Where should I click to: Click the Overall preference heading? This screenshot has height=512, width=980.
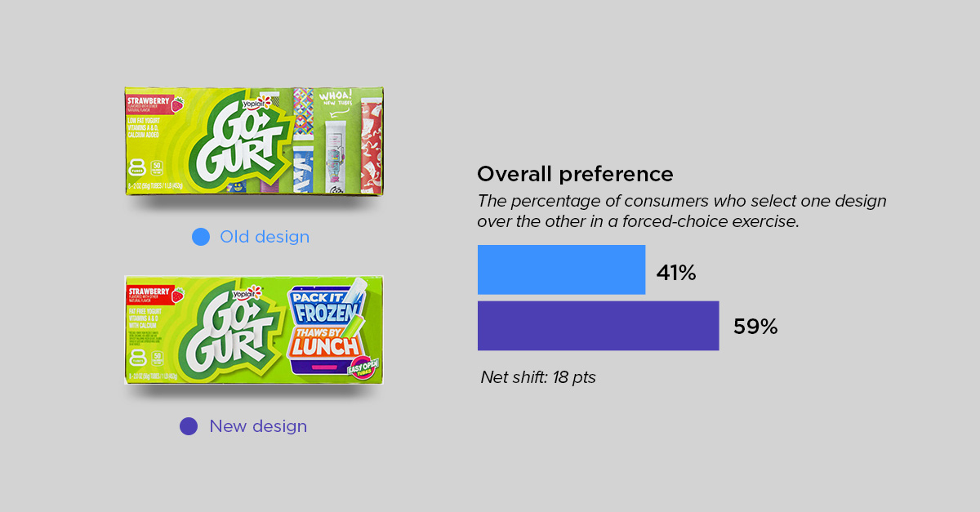tap(575, 174)
